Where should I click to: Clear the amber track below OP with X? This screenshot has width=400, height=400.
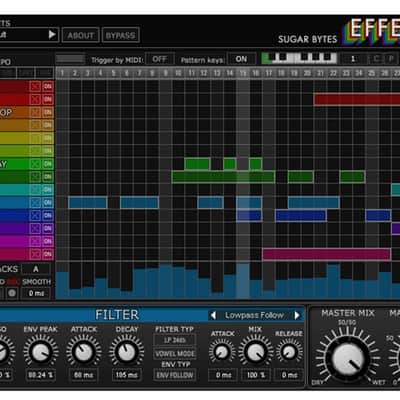[x=35, y=125]
